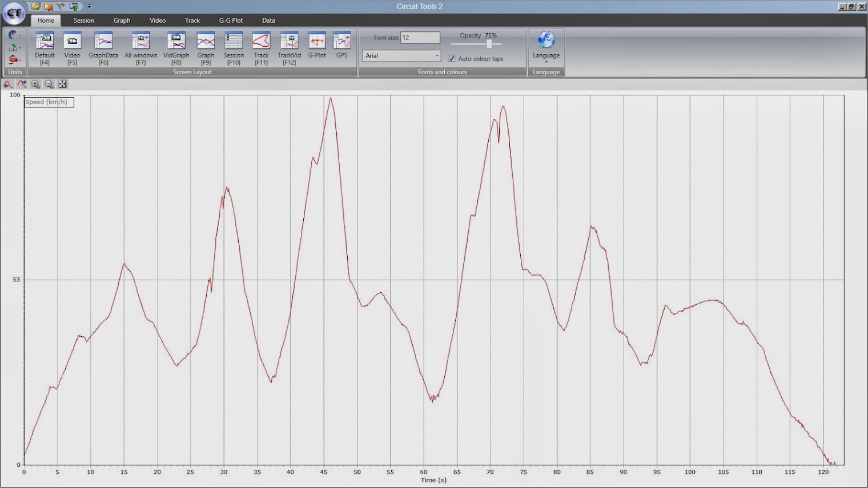Switch to the G-G Plot ribbon tab

pyautogui.click(x=231, y=21)
